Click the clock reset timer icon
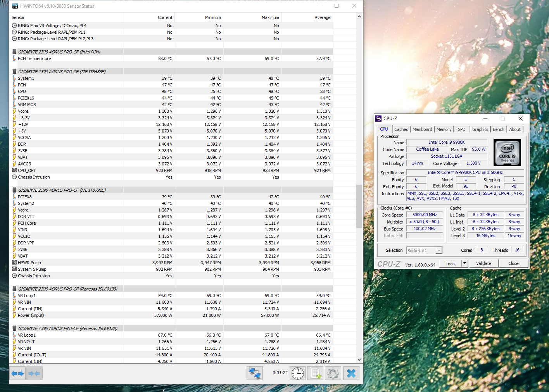Screen dimensions: 549x392 pyautogui.click(x=298, y=373)
